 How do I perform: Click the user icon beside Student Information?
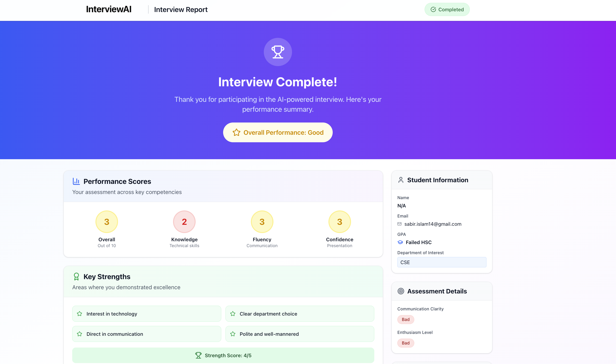coord(401,180)
